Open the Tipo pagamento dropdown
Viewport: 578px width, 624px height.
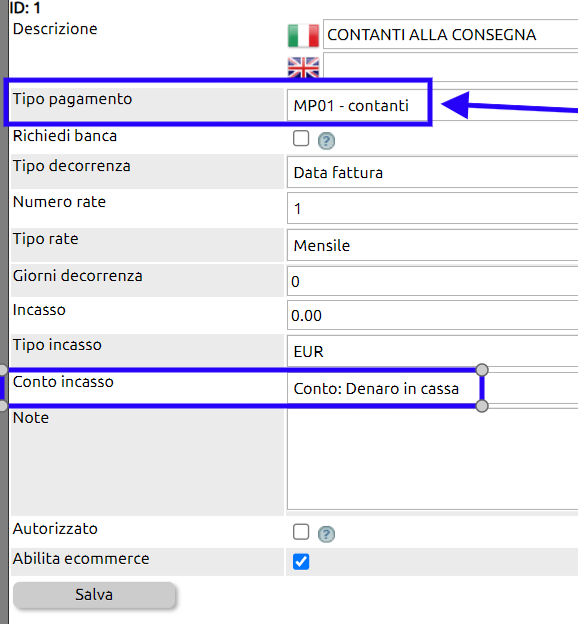coord(433,105)
